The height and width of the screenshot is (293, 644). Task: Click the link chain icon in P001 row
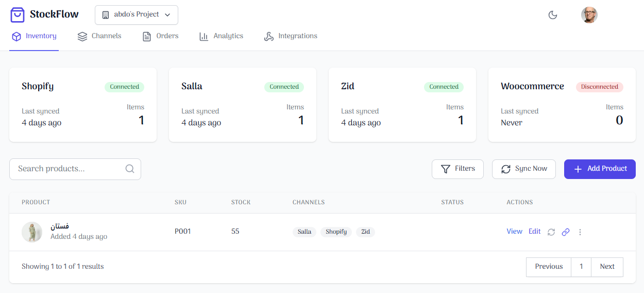pos(566,232)
